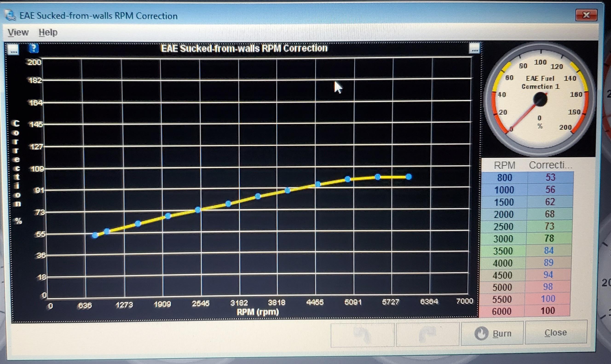Select RPM cell 4500
The image size is (611, 364).
coord(502,275)
